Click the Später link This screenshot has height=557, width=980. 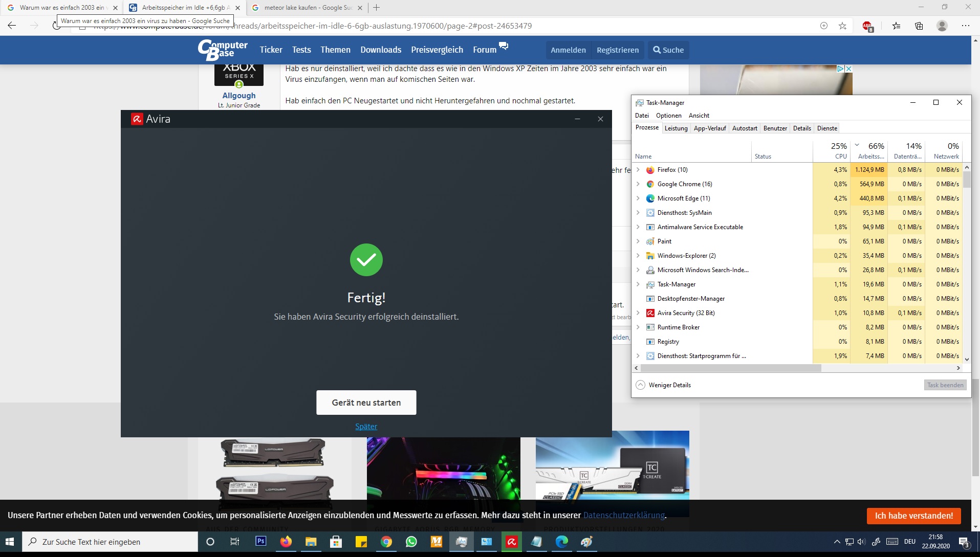[366, 426]
